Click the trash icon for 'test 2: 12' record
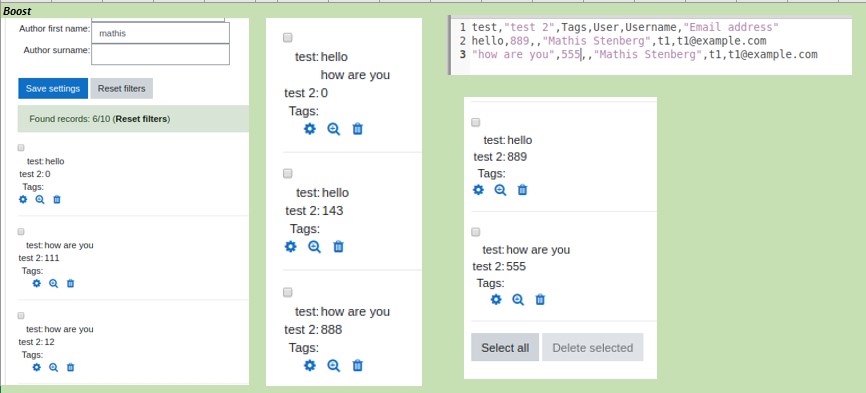866x393 pixels. coord(70,368)
